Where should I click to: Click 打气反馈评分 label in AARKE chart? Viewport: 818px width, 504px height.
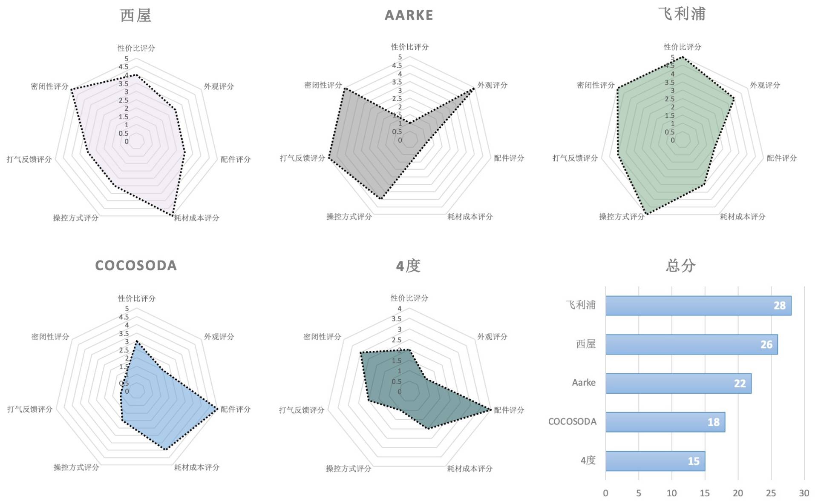pyautogui.click(x=302, y=158)
